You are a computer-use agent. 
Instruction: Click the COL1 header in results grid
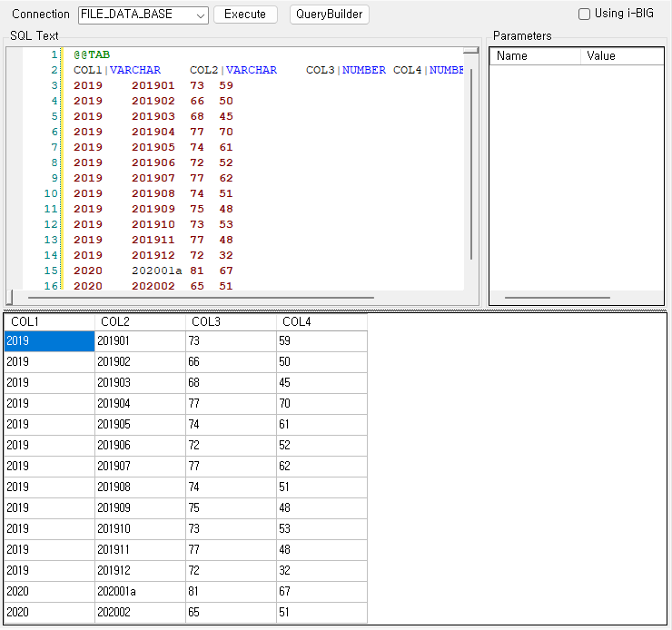49,322
